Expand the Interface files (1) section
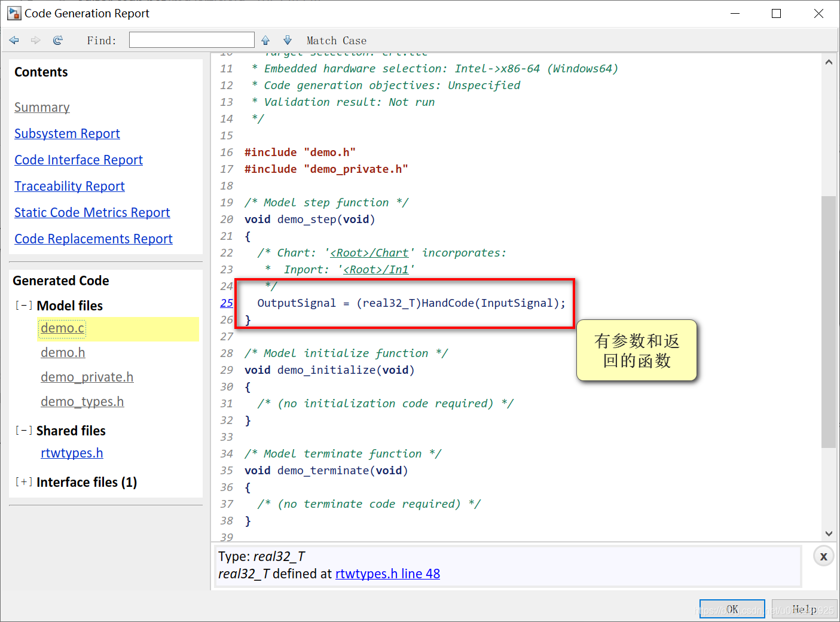The width and height of the screenshot is (840, 622). (x=23, y=481)
